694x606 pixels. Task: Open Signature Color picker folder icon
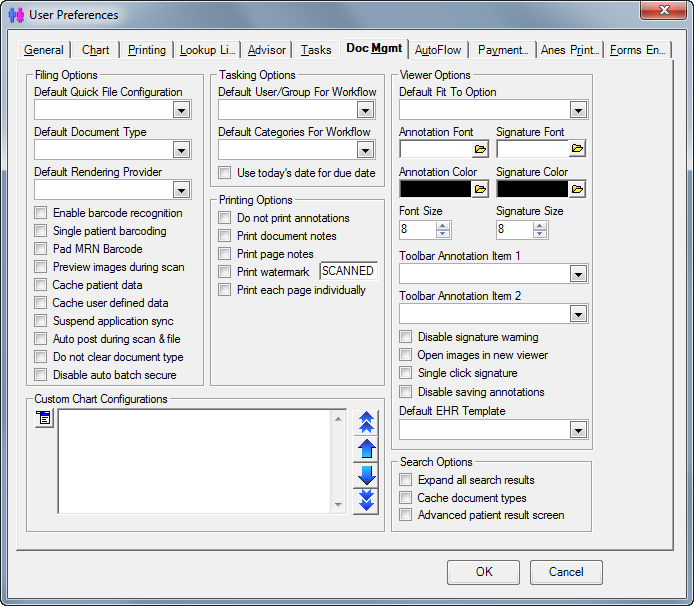[577, 189]
